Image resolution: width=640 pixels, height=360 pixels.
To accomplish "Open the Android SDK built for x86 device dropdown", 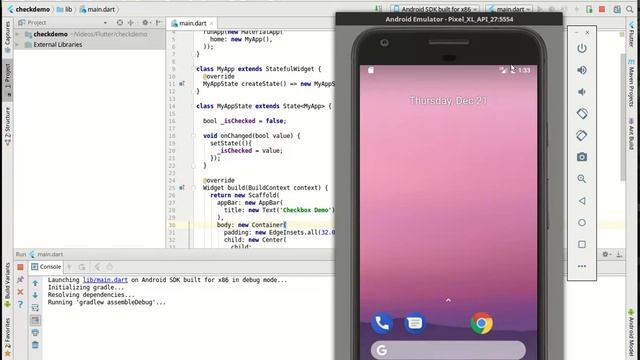I will (x=435, y=9).
